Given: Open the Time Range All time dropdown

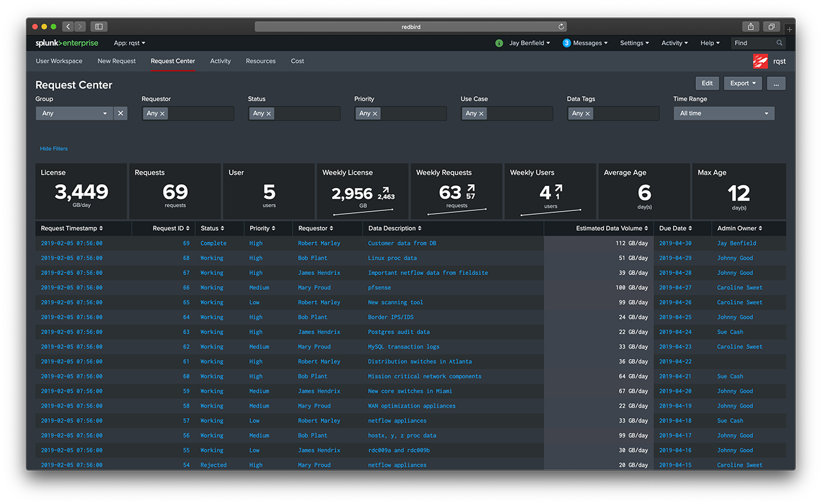Looking at the screenshot, I should (x=724, y=113).
